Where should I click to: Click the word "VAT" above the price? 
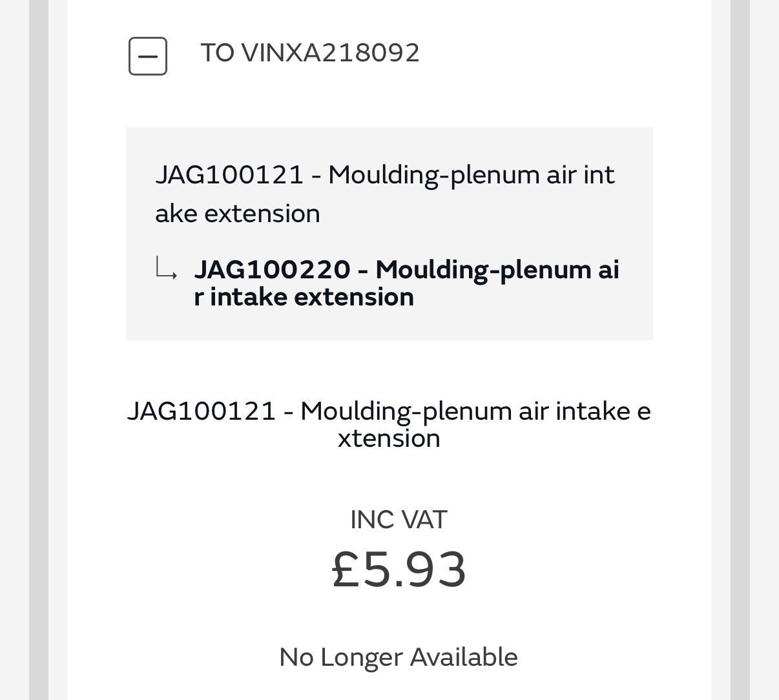[424, 520]
